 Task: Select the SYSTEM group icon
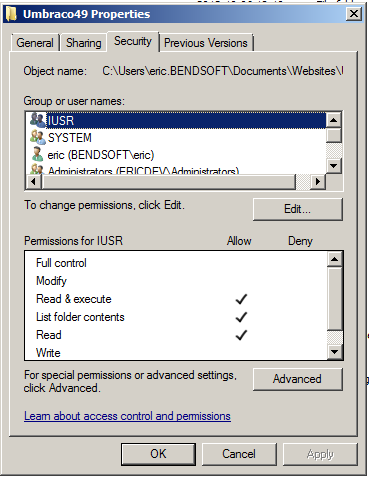37,137
